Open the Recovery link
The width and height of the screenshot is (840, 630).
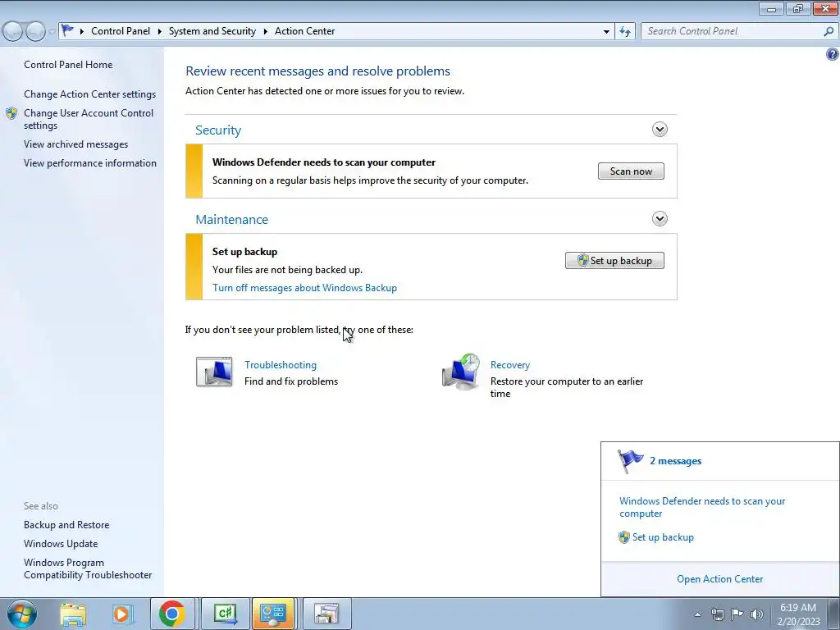point(510,365)
